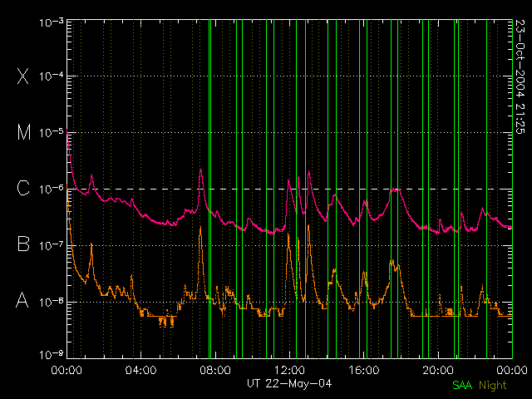Click the 12:00 time axis label
Image resolution: width=532 pixels, height=399 pixels.
pos(289,370)
